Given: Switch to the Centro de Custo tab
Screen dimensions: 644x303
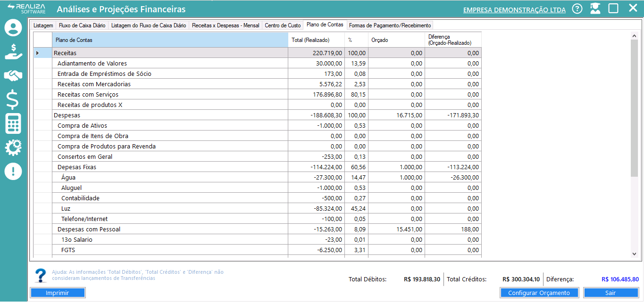Looking at the screenshot, I should (283, 25).
